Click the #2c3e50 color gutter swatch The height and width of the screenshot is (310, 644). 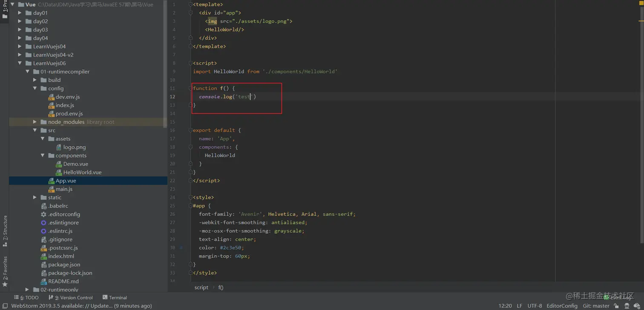click(181, 247)
